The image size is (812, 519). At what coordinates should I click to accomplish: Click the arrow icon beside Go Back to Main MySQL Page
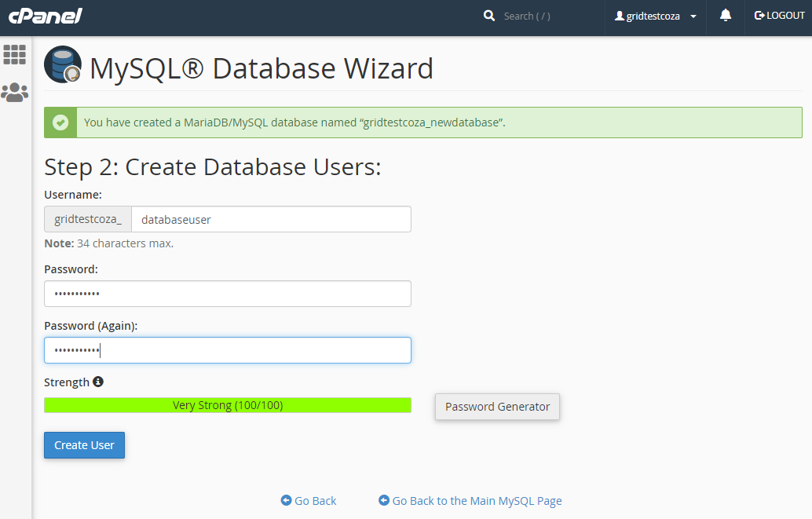click(384, 500)
